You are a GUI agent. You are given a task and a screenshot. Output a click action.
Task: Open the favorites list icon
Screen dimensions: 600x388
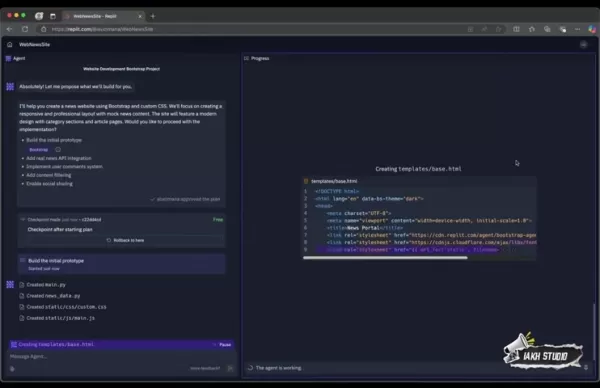pyautogui.click(x=532, y=29)
